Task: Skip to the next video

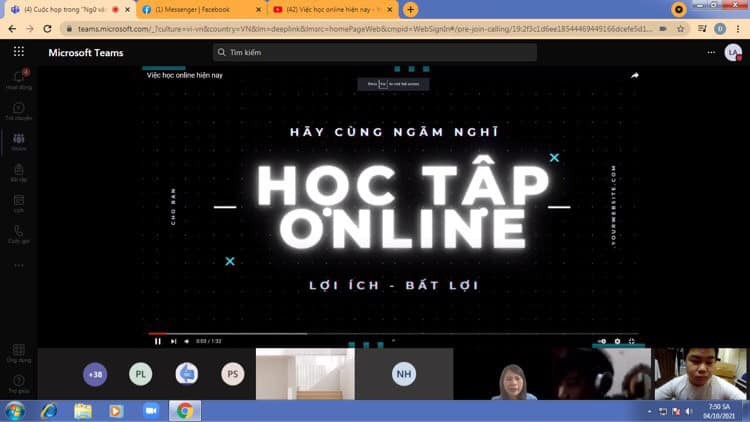Action: [x=173, y=341]
